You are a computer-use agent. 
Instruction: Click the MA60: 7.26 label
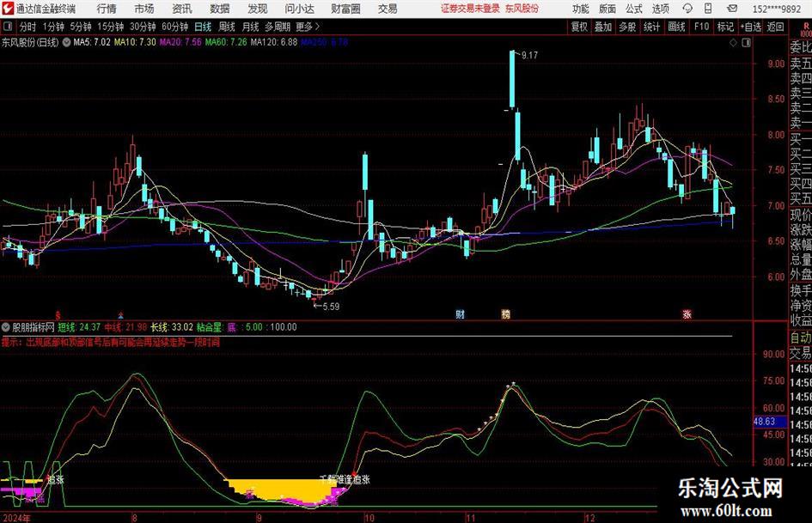226,42
